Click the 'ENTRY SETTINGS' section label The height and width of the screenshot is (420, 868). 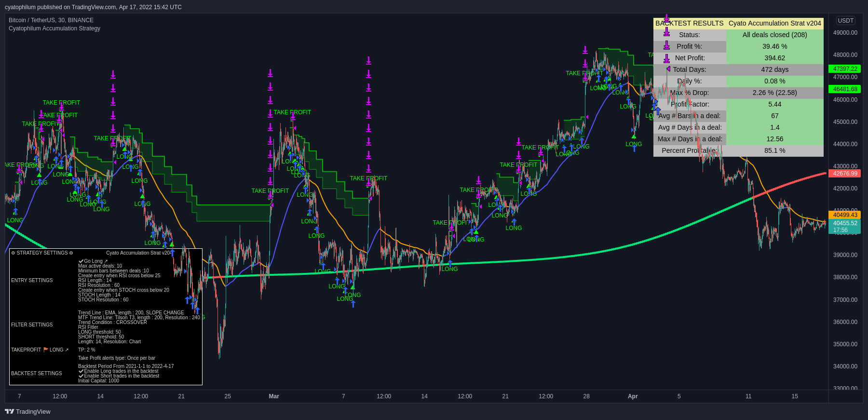tap(32, 281)
